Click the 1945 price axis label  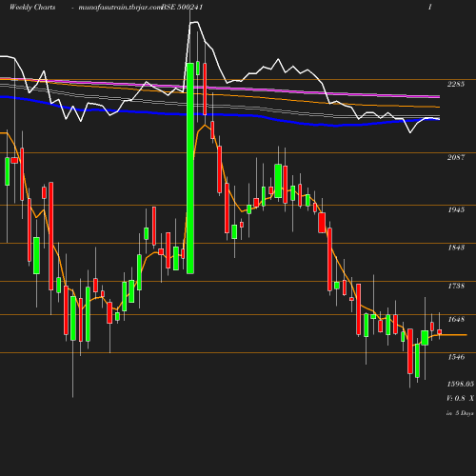(456, 209)
